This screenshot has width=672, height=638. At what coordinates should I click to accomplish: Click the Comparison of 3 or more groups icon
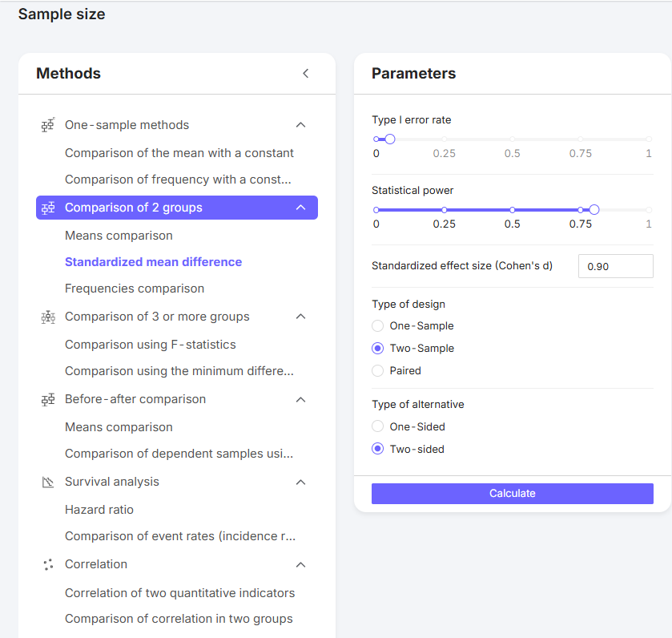48,317
